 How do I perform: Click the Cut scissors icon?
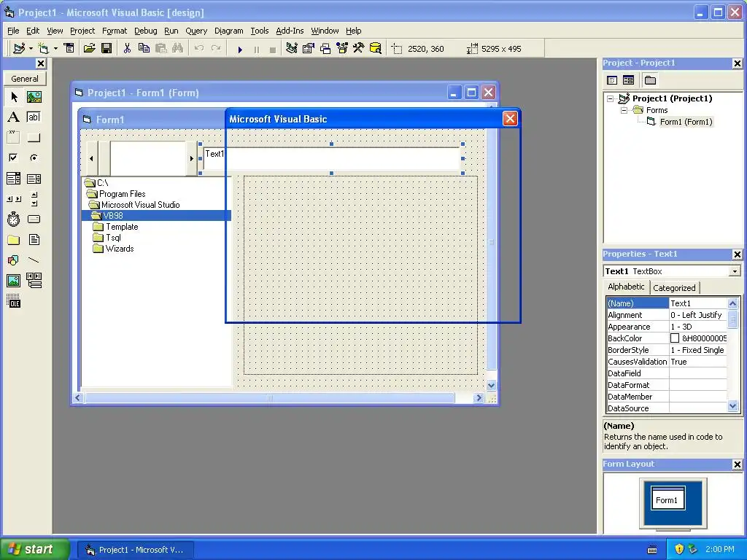127,49
